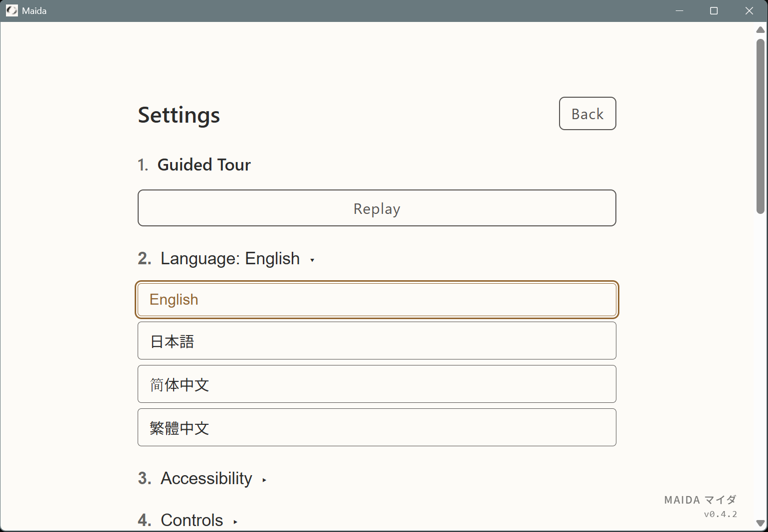This screenshot has width=768, height=532.
Task: Choose 繁體中文 as the language
Action: pos(377,427)
